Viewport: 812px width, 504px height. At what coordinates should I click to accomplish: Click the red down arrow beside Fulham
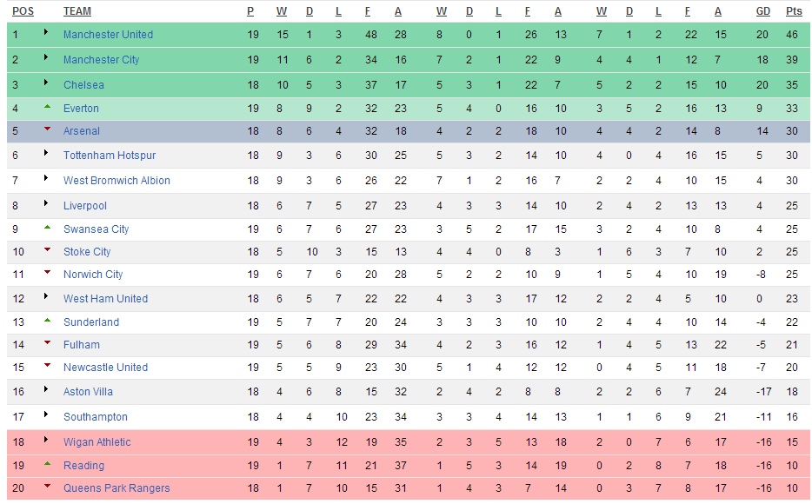47,342
